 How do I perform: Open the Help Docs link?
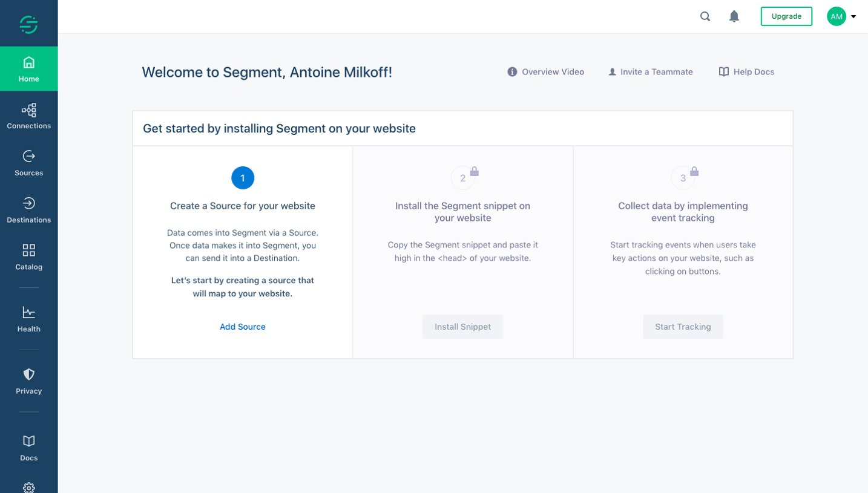(x=746, y=72)
